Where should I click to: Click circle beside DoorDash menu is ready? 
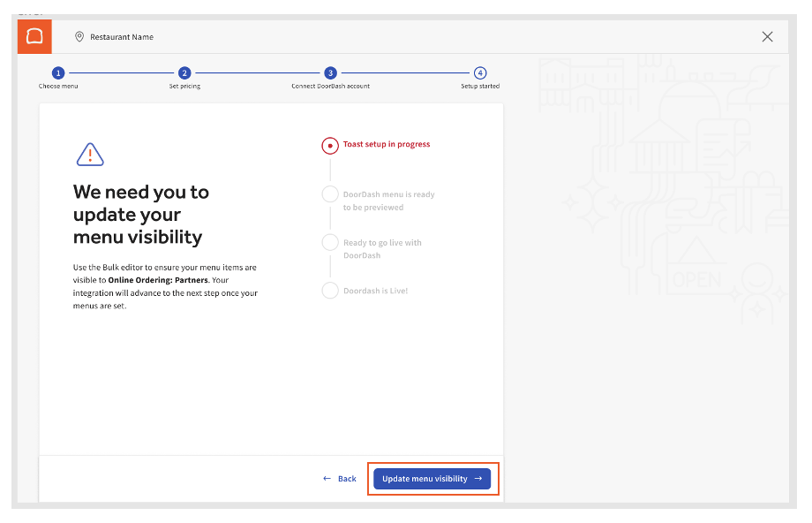330,194
